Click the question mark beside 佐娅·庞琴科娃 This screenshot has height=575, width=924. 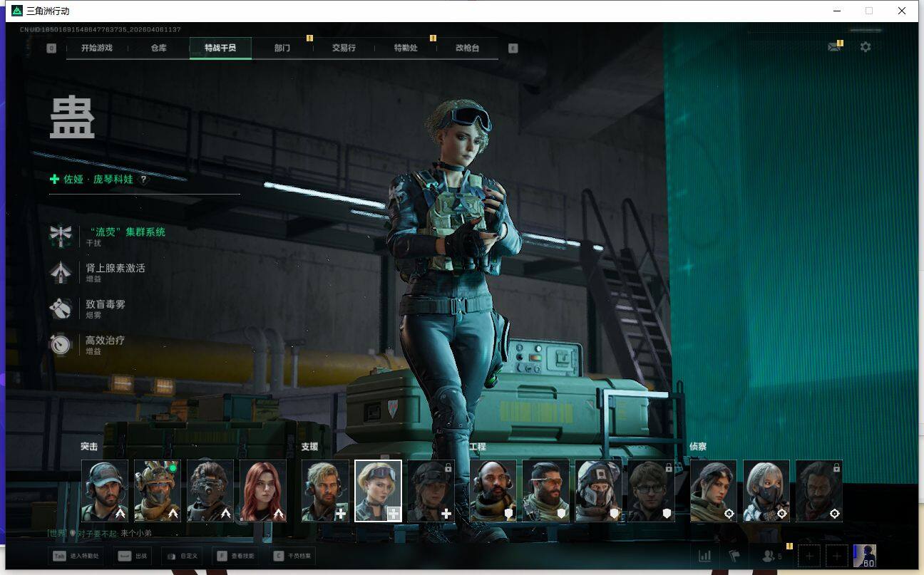click(143, 180)
